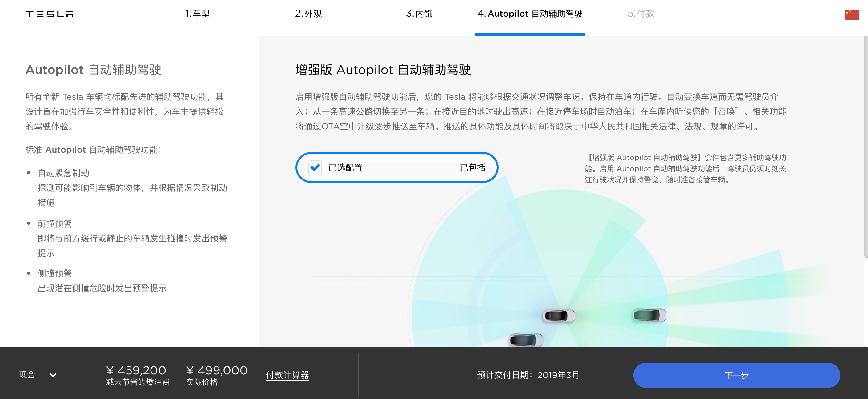This screenshot has height=399, width=868.
Task: Switch to the 2. 外观 tab
Action: [308, 14]
